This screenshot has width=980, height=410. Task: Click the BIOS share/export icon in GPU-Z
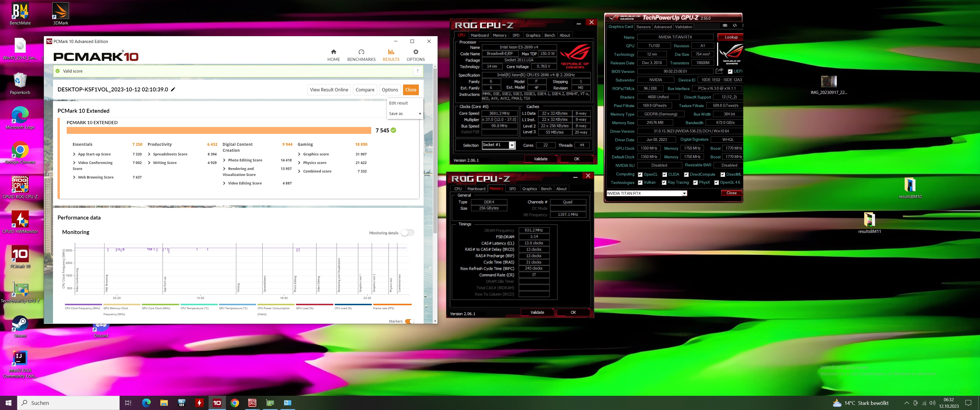(x=719, y=71)
